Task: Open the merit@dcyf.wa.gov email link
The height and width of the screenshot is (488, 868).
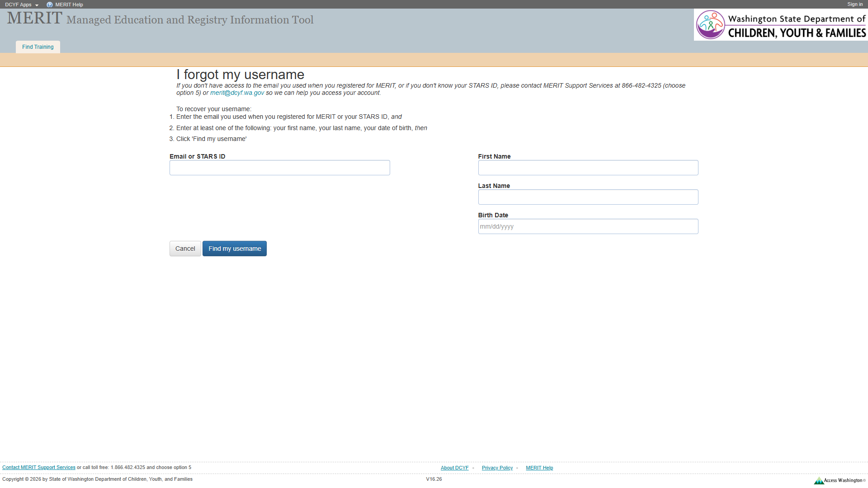Action: pyautogui.click(x=237, y=93)
